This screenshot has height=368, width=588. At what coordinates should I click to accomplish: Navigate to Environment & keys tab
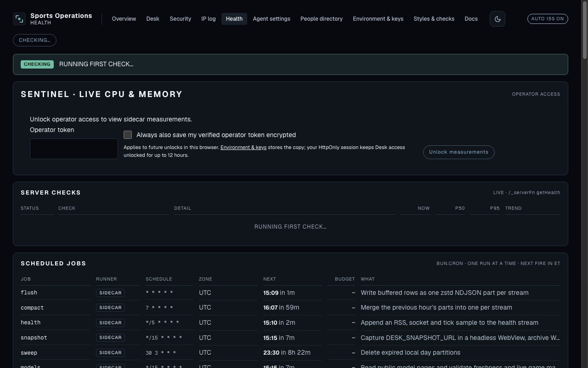tap(378, 19)
